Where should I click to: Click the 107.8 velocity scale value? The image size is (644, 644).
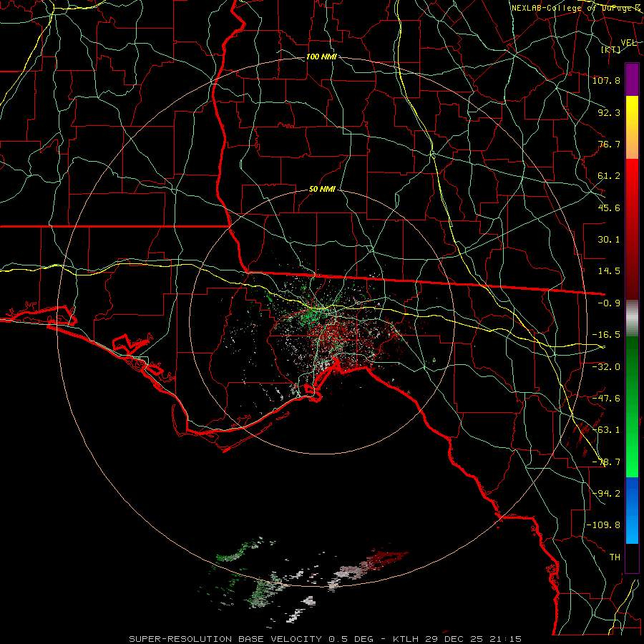point(606,80)
